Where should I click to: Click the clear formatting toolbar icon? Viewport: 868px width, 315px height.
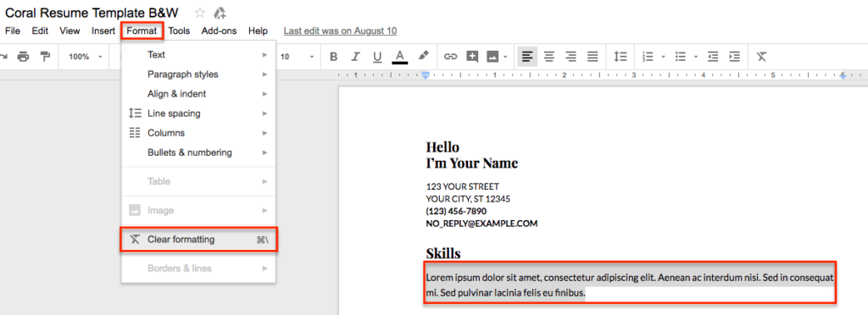coord(762,57)
